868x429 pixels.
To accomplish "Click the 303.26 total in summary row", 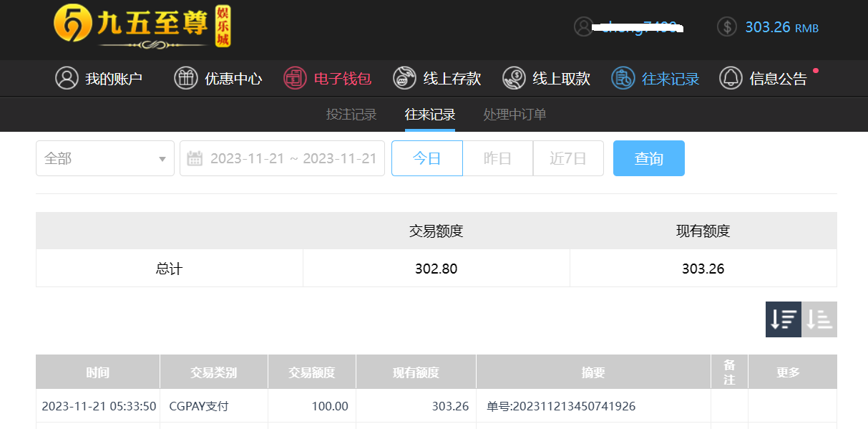I will [703, 269].
